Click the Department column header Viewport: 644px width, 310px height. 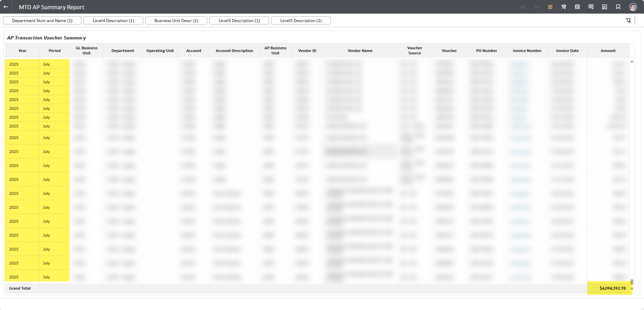[123, 51]
